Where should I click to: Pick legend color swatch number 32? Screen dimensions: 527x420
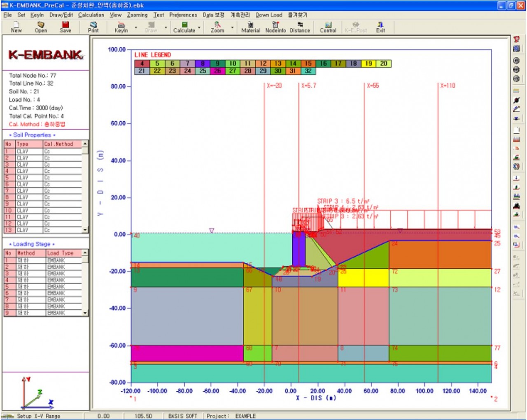pos(308,71)
